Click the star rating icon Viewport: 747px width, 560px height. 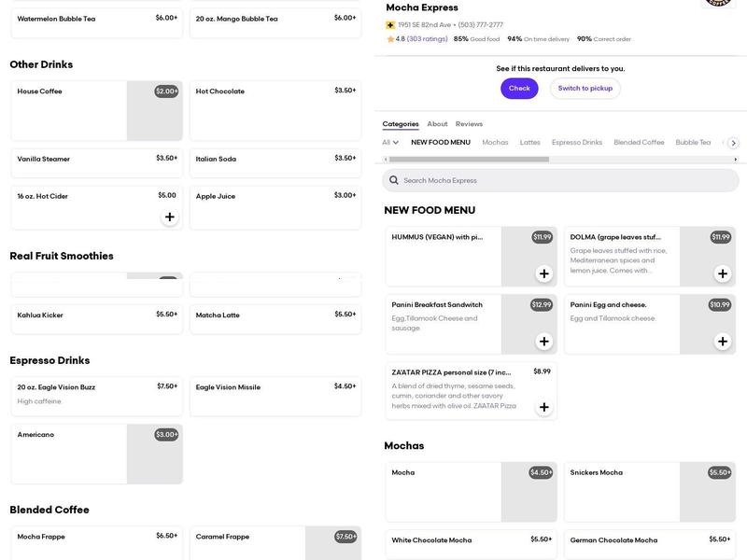[x=390, y=39]
